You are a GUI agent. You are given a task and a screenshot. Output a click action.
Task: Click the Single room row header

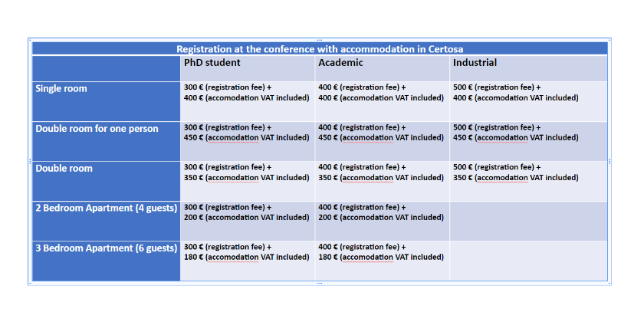(x=106, y=101)
